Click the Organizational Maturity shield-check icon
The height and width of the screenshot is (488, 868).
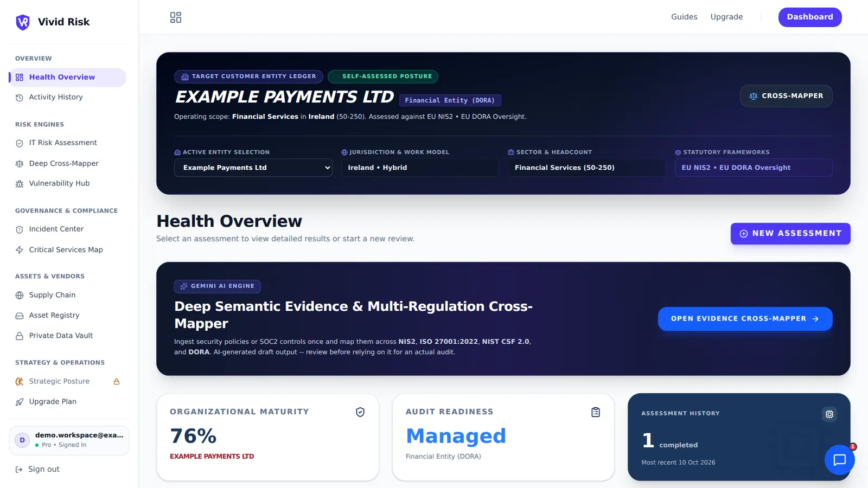tap(360, 413)
